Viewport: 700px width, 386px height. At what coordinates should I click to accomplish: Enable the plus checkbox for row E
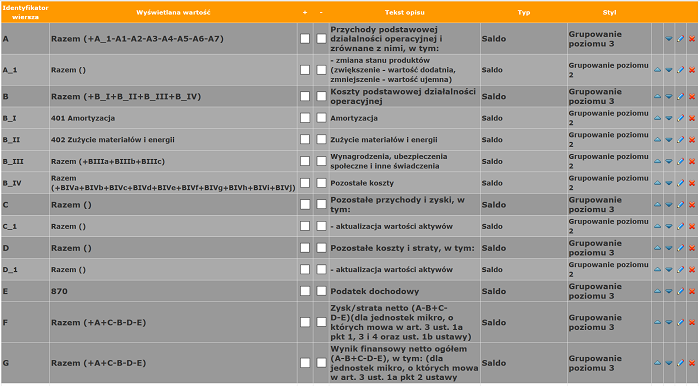pyautogui.click(x=305, y=291)
